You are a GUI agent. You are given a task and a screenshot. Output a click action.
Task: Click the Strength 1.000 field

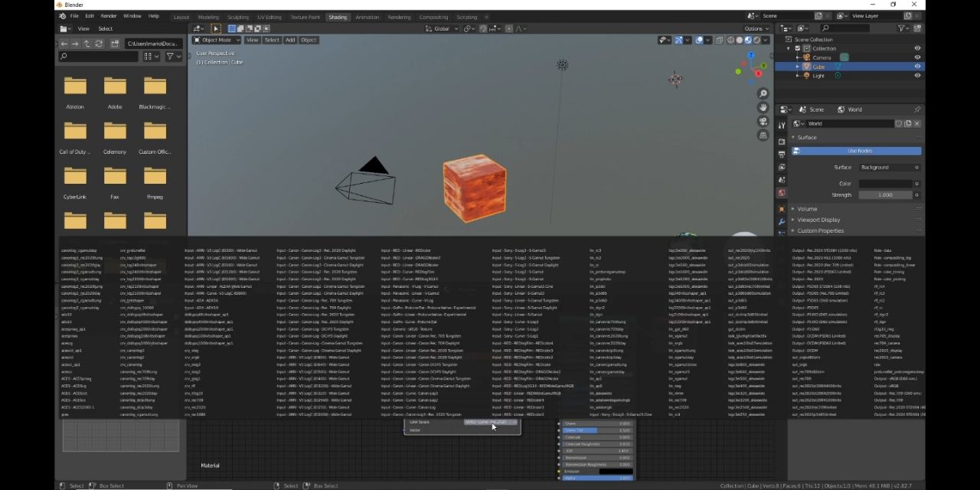coord(885,194)
